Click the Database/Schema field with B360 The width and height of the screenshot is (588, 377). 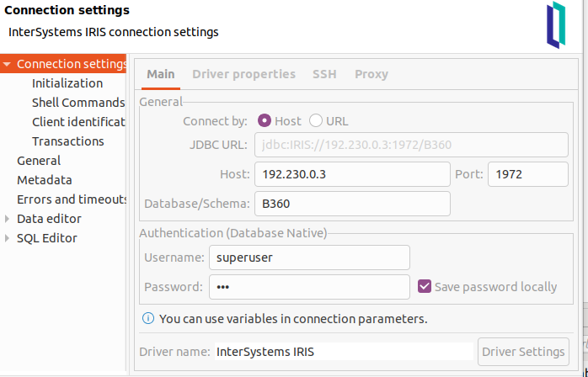(352, 204)
